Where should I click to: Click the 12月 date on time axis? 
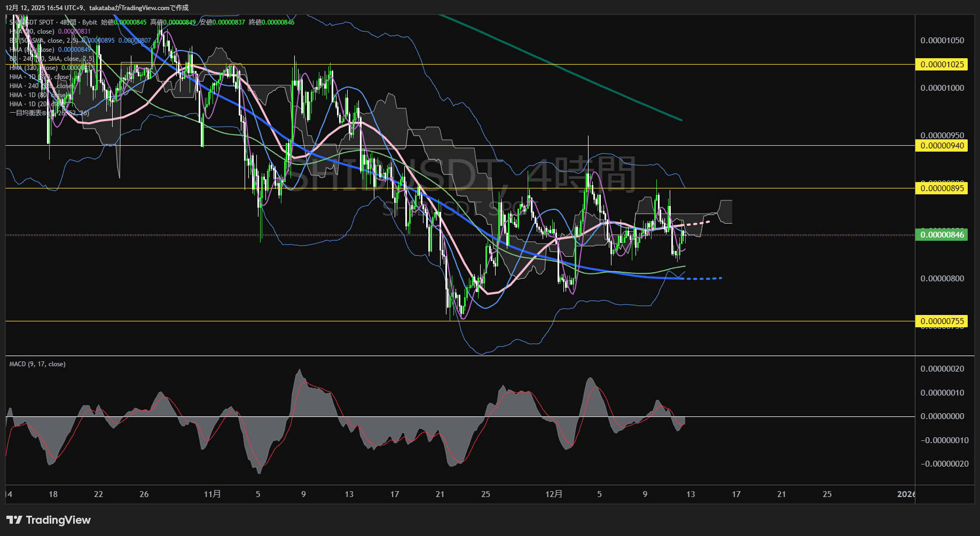tap(554, 494)
